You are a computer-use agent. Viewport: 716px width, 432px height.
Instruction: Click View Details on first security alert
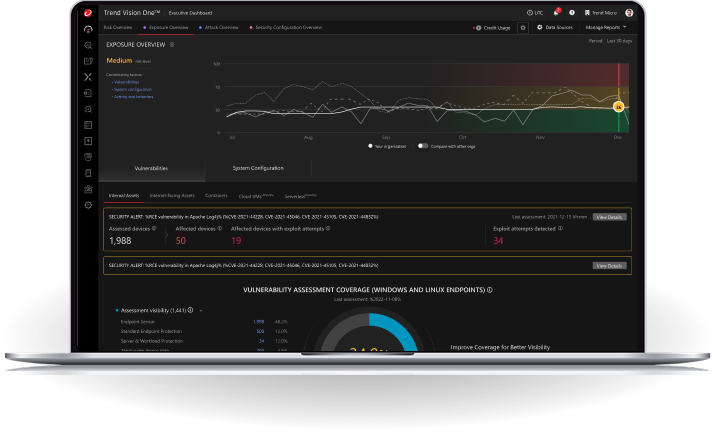[x=609, y=216]
